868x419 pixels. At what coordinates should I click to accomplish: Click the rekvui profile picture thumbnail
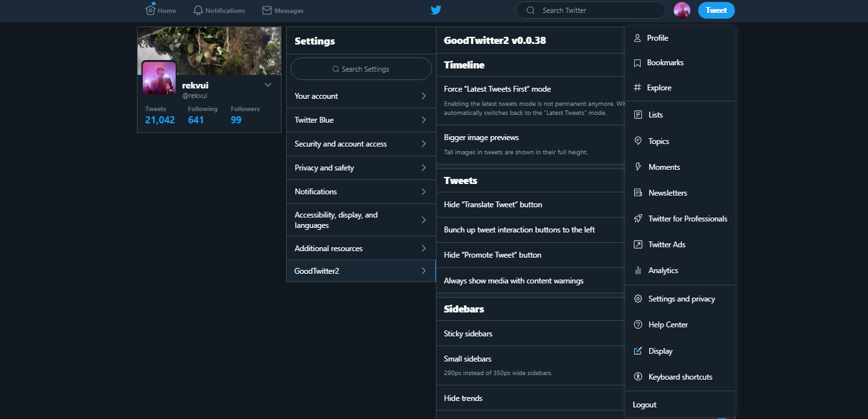click(x=159, y=77)
